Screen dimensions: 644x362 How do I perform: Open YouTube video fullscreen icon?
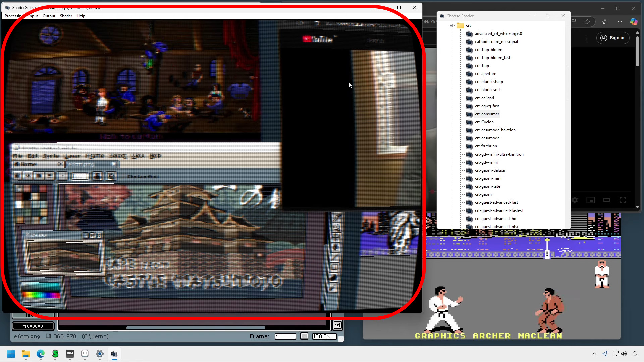pos(623,200)
